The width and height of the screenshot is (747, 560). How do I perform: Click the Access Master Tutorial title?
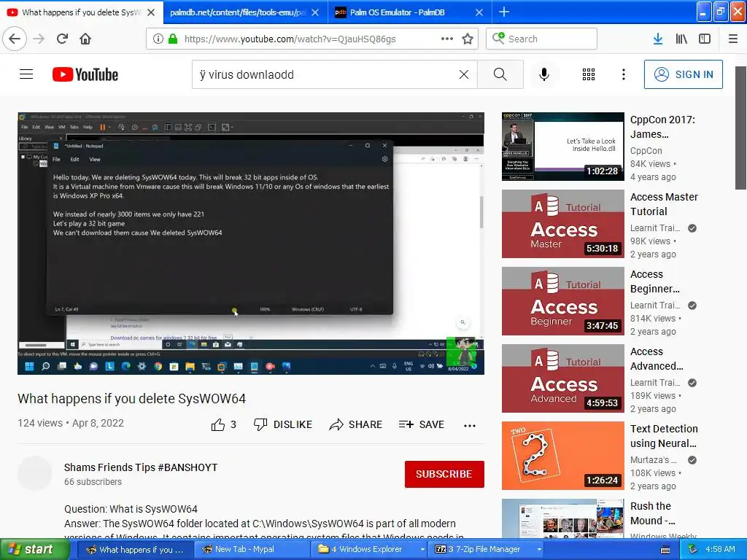coord(664,204)
